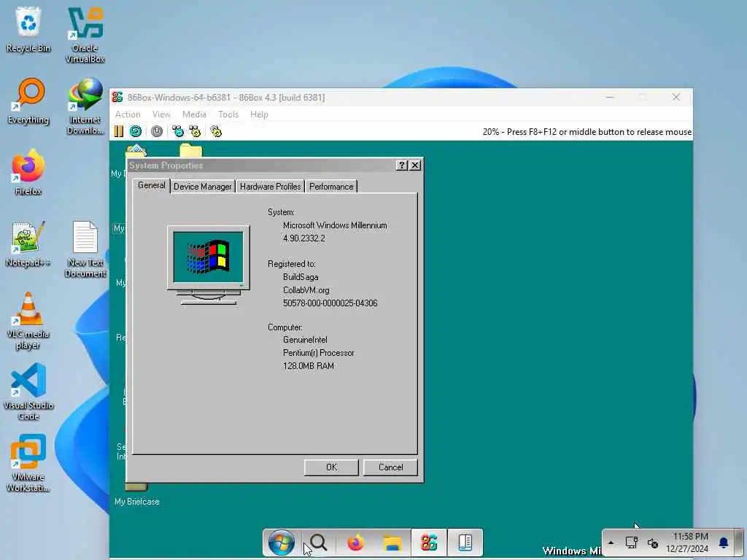
Task: Close the System Properties dialog
Action: point(415,166)
